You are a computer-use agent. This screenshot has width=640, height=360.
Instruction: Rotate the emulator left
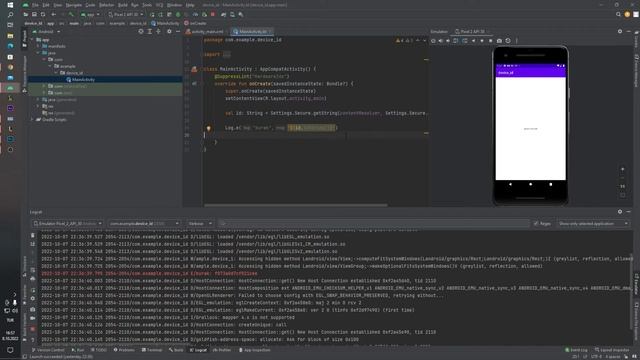tap(456, 41)
